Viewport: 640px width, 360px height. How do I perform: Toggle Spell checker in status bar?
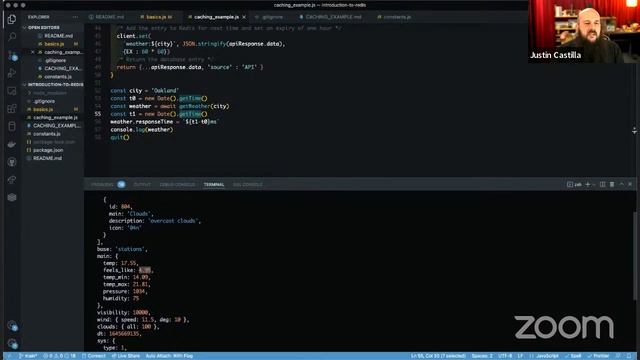pyautogui.click(x=573, y=356)
